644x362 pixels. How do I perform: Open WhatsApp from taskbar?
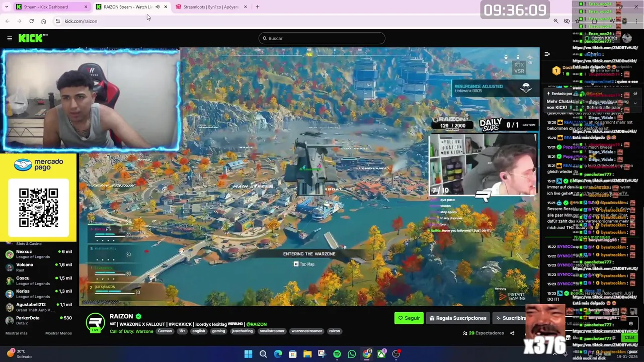[x=352, y=354]
